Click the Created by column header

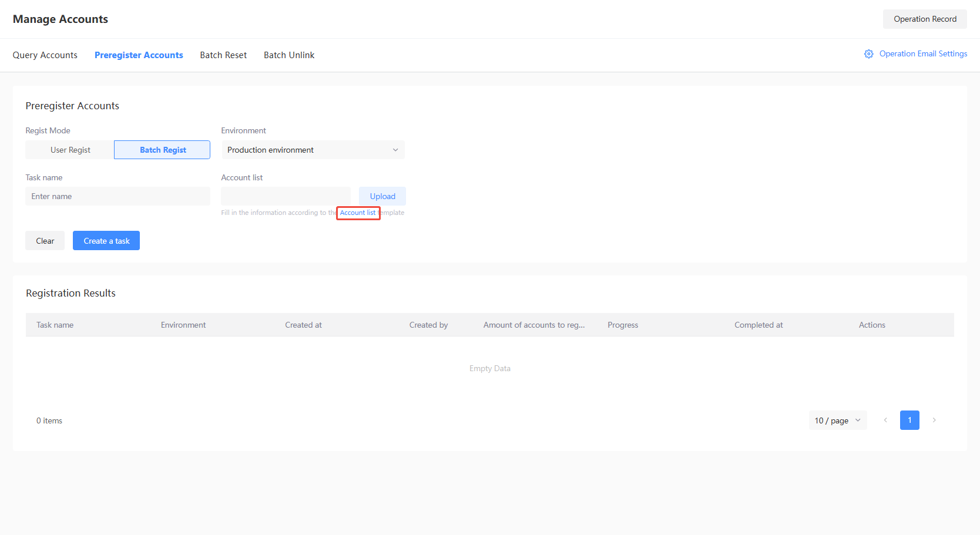(428, 325)
